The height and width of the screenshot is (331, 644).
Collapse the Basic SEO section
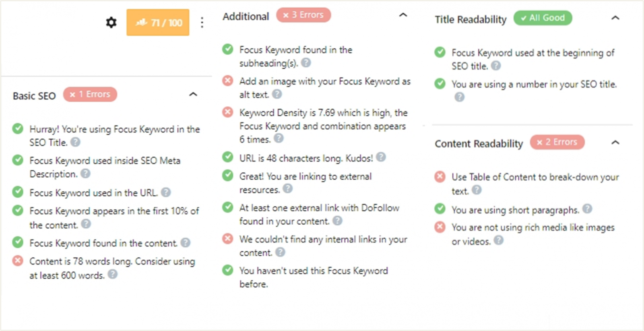pos(193,94)
